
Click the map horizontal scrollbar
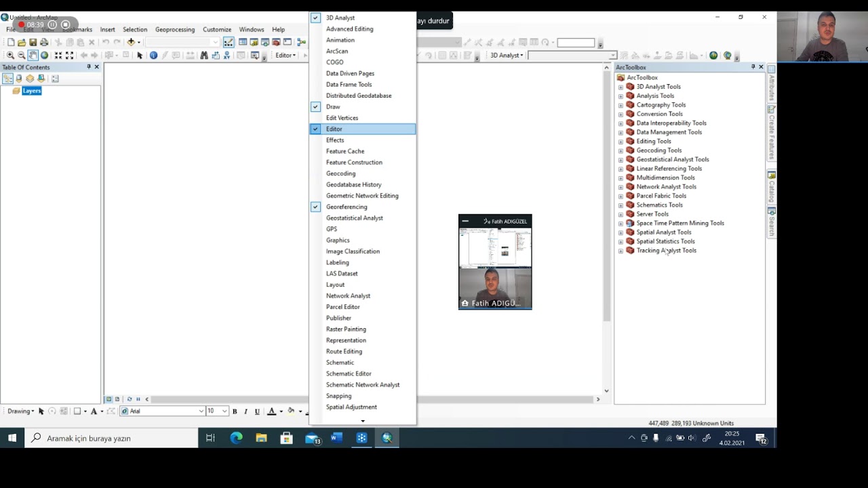coord(231,399)
